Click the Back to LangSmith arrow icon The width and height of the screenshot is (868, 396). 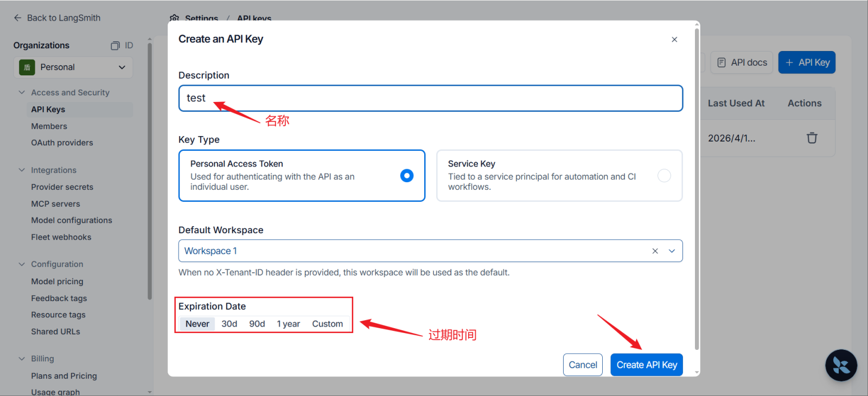coord(17,18)
